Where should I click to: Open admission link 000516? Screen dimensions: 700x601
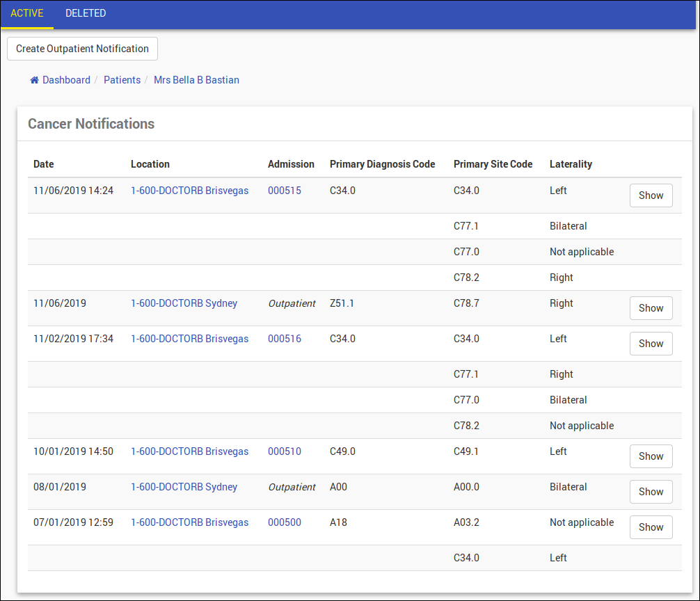[x=284, y=339]
